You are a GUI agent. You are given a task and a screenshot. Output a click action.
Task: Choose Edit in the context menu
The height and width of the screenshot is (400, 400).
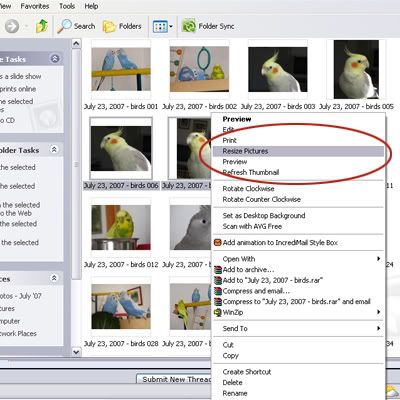click(x=298, y=129)
